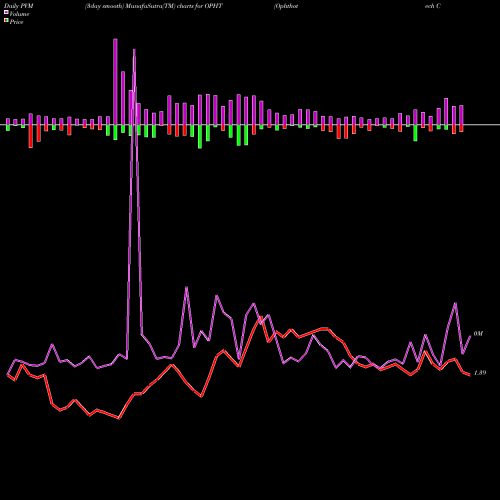Click the end point of the red price line
This screenshot has height=500, width=500.
click(x=470, y=375)
